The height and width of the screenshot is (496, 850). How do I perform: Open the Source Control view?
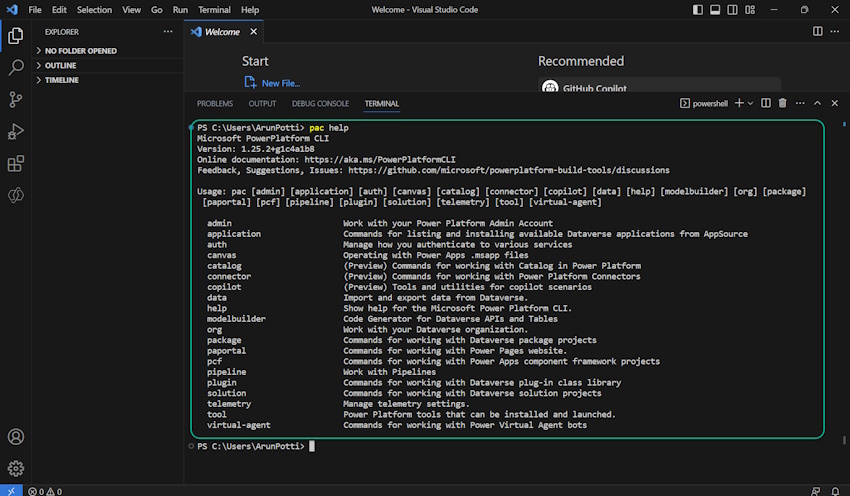tap(16, 99)
